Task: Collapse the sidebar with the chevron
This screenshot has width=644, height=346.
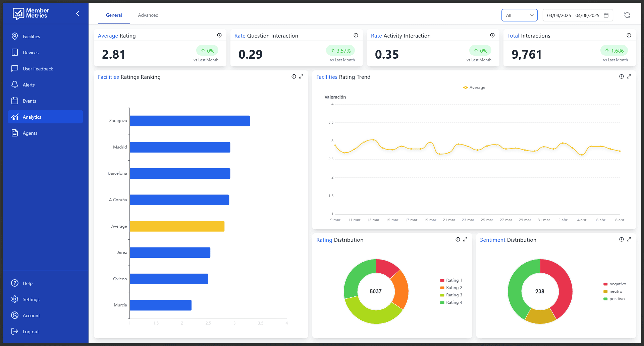Action: click(77, 13)
